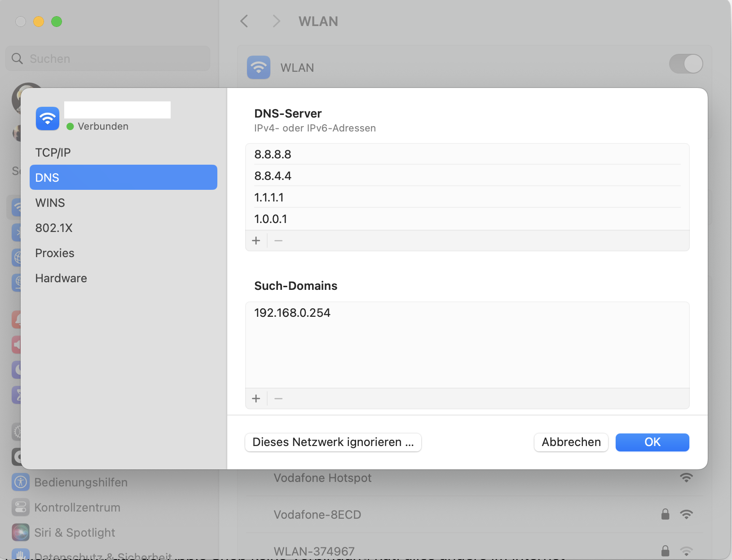Click the Wi-Fi icon next to Verbunden
The image size is (732, 560).
tap(48, 118)
